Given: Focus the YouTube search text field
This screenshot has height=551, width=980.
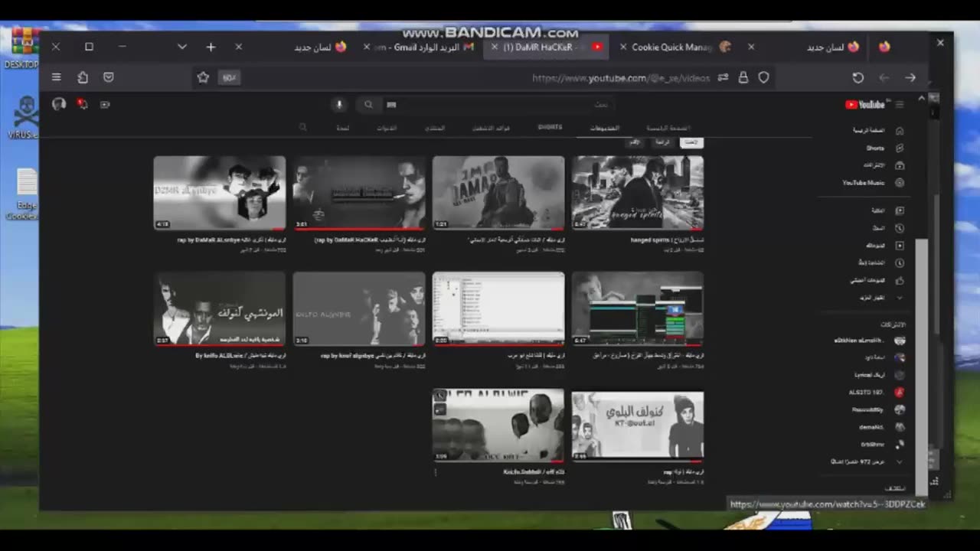Looking at the screenshot, I should pos(498,104).
